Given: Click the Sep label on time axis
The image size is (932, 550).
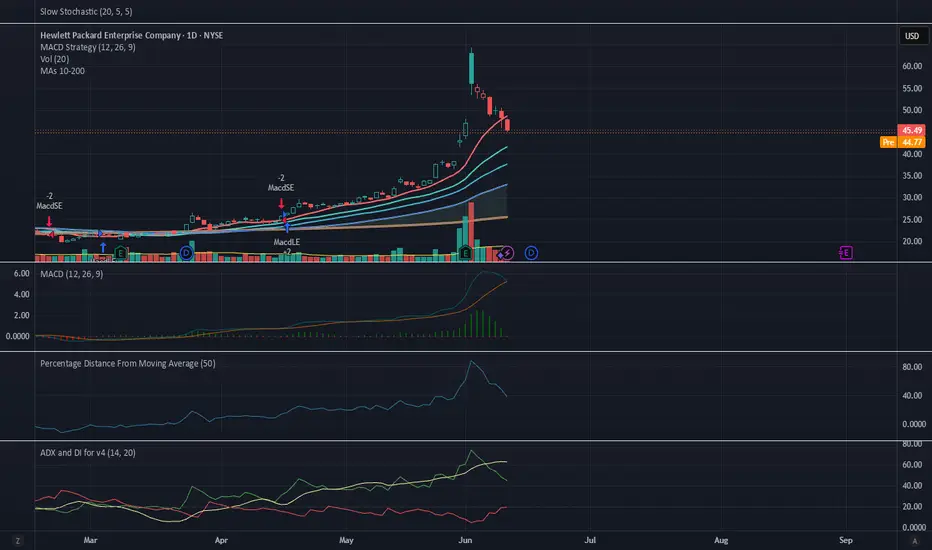Looking at the screenshot, I should pos(846,540).
